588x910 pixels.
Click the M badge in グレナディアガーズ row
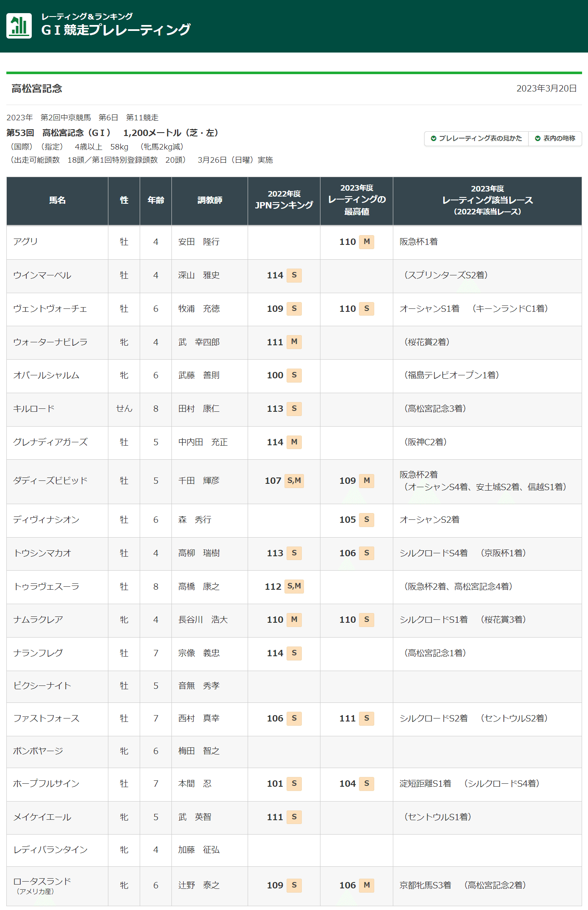[294, 442]
